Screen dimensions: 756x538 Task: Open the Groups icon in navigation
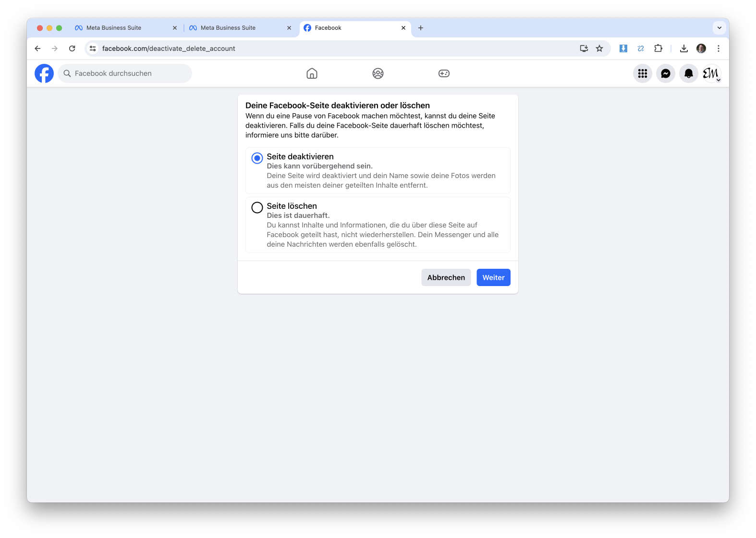378,73
